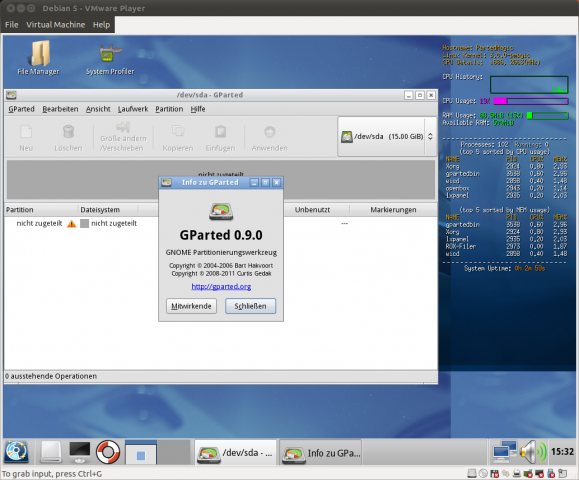Image resolution: width=579 pixels, height=480 pixels.
Task: Click the Löschen toolbar icon
Action: (x=68, y=137)
